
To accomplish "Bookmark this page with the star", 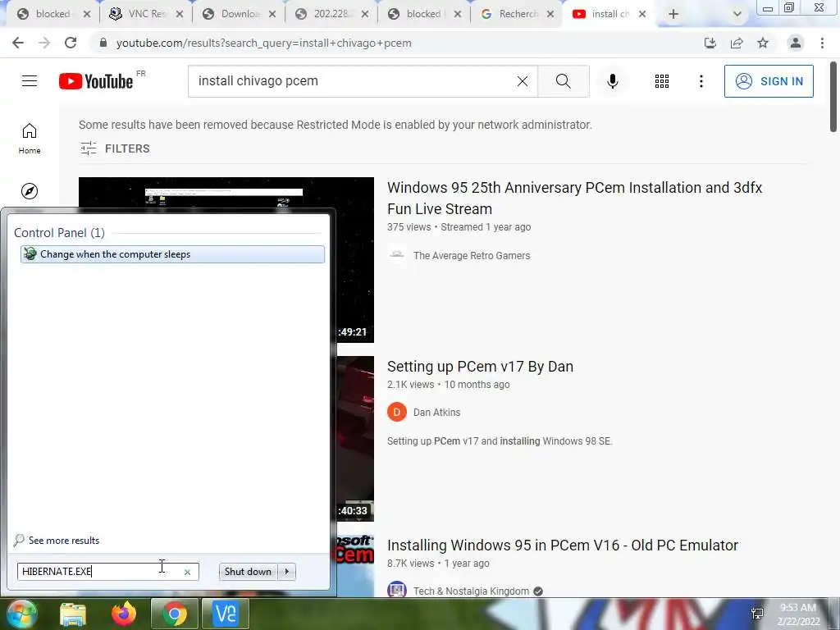I will [x=763, y=43].
